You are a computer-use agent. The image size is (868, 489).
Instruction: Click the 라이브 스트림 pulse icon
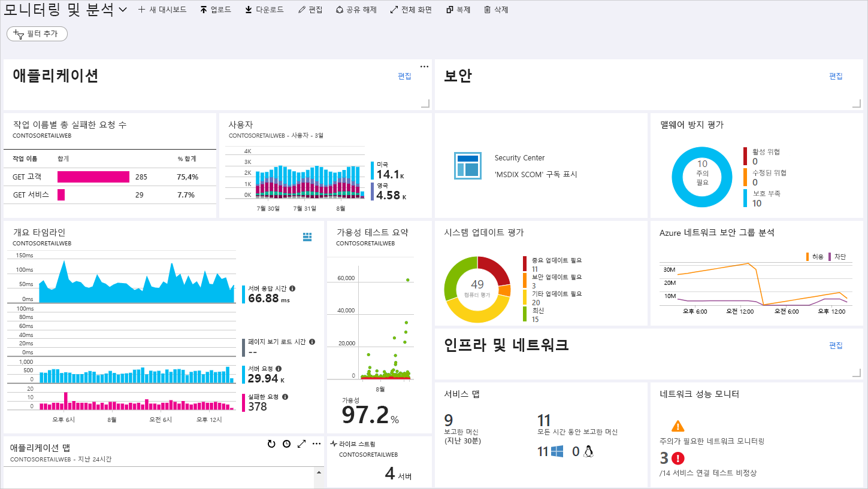[334, 444]
